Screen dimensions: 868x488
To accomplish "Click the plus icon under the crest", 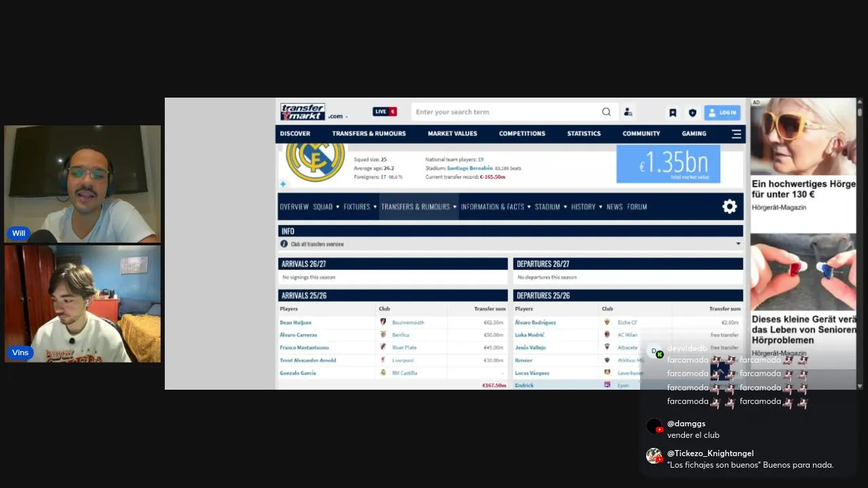I will (x=283, y=184).
